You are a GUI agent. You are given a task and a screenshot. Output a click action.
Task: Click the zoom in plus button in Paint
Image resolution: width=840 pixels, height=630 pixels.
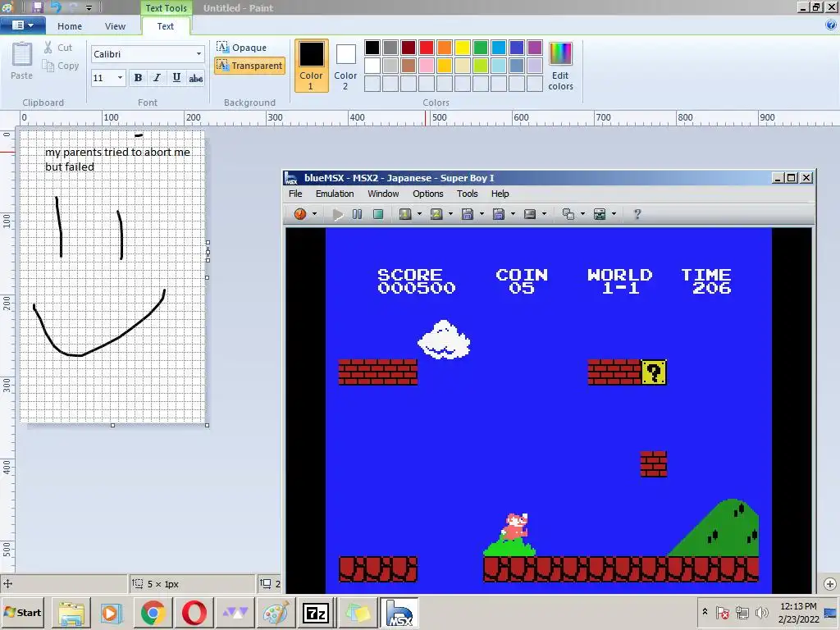pyautogui.click(x=830, y=584)
